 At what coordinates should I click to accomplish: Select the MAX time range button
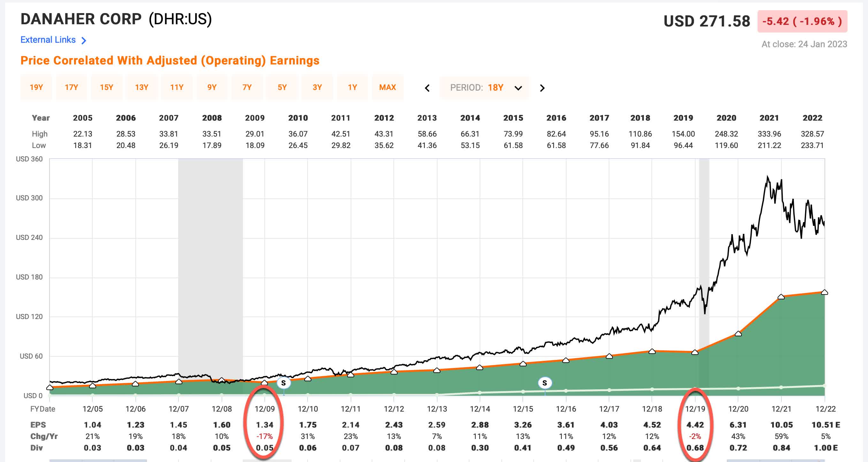(387, 87)
